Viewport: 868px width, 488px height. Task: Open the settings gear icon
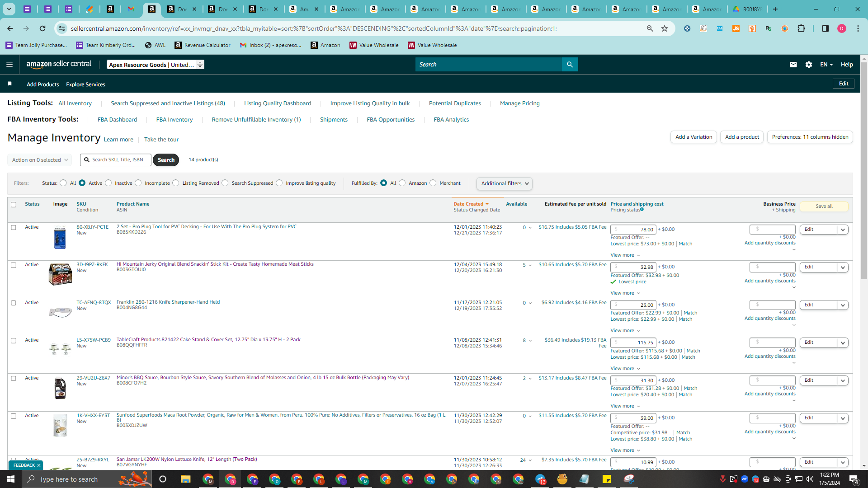(x=809, y=65)
